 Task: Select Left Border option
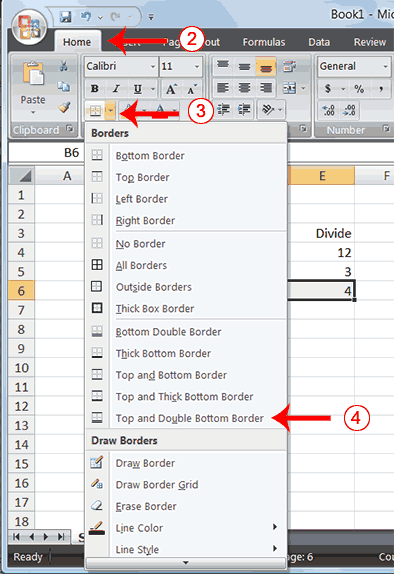pyautogui.click(x=186, y=199)
